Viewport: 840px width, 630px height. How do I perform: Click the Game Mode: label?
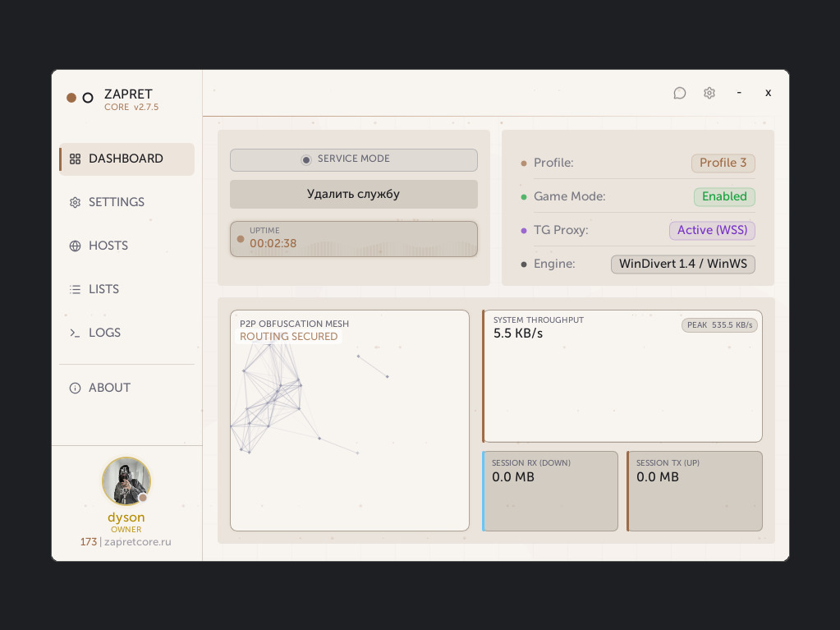pyautogui.click(x=570, y=196)
